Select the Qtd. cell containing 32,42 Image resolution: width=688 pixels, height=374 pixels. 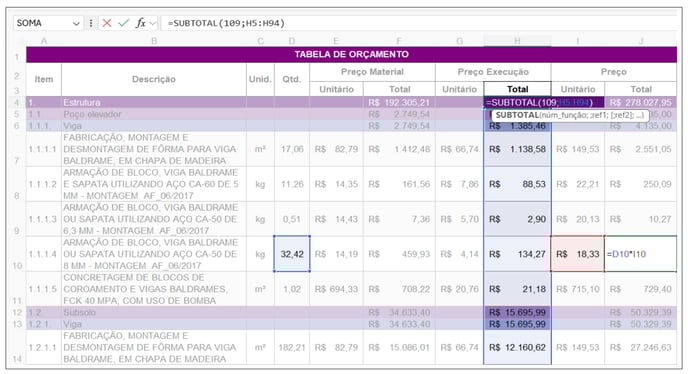click(x=292, y=254)
